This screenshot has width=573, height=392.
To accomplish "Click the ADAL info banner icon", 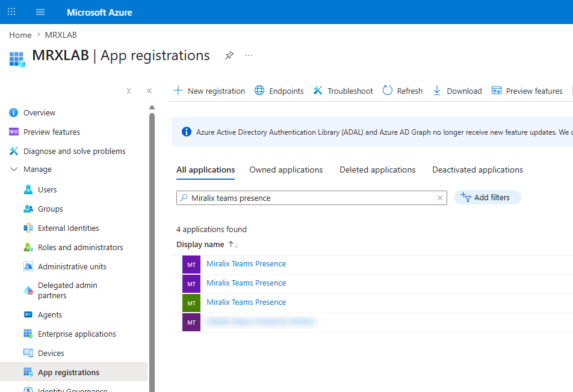I will (x=187, y=132).
